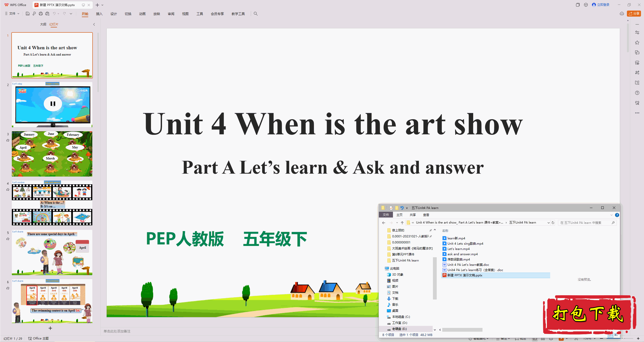The width and height of the screenshot is (644, 342).
Task: Click the Refresh icon in File Explorer address bar
Action: (553, 223)
